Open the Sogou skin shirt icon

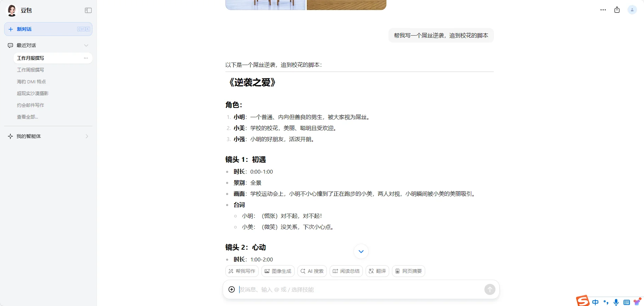[637, 302]
